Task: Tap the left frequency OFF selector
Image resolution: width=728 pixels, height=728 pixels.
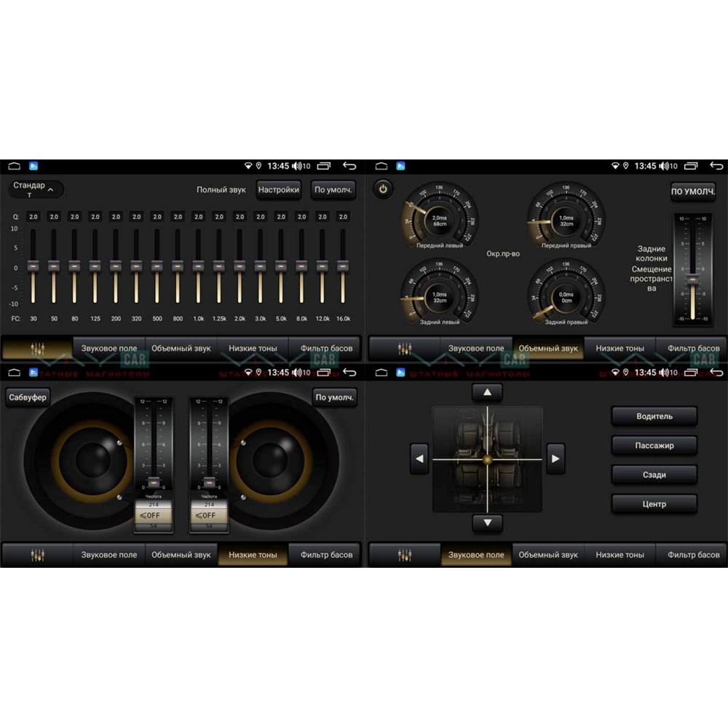Action: [153, 515]
